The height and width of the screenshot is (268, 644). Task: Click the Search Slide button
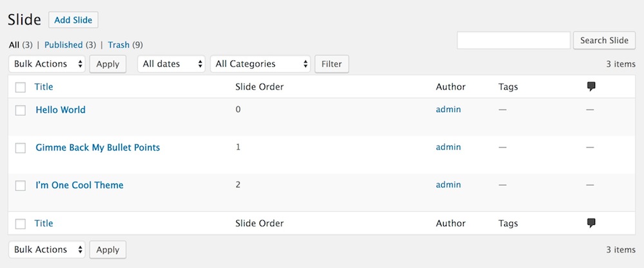603,40
